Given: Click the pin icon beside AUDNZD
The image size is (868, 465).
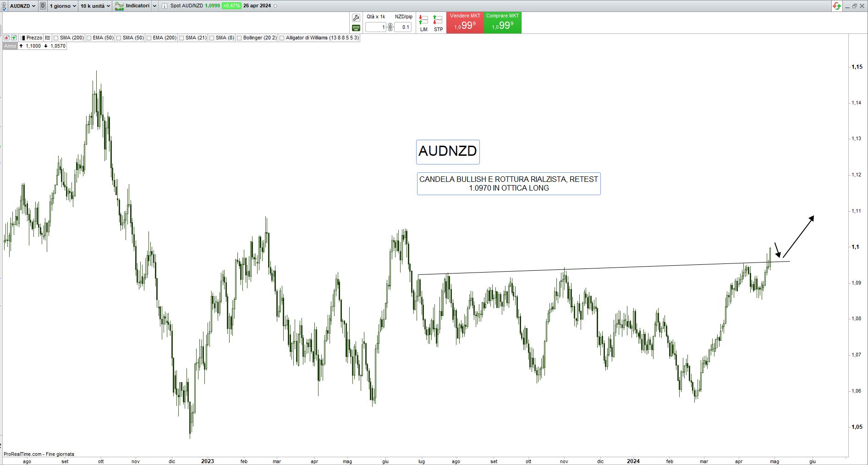Looking at the screenshot, I should 4,6.
